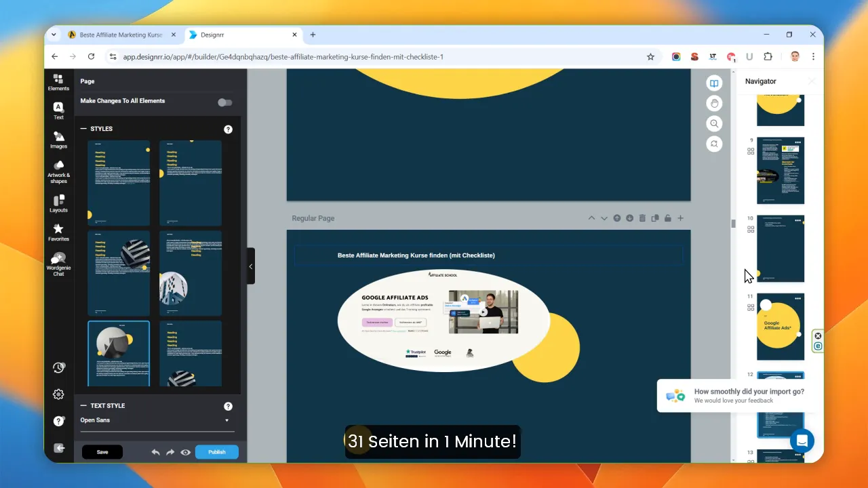Open help for STYLES section

click(x=228, y=129)
